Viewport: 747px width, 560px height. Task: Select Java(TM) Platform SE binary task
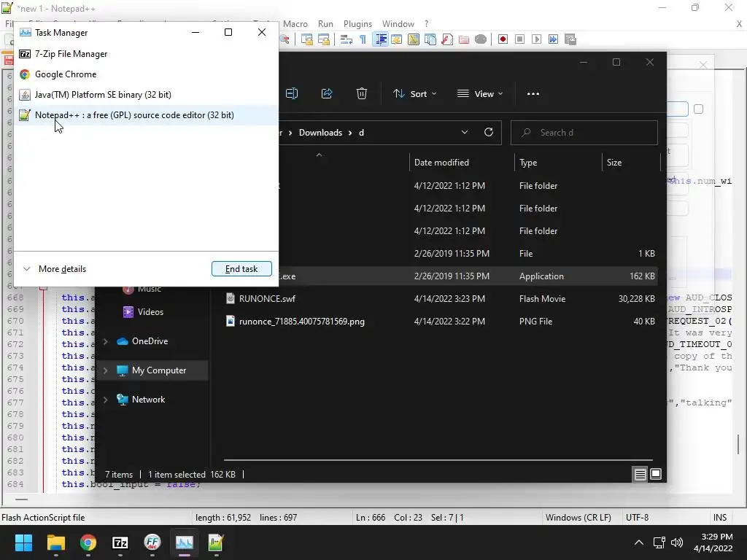coord(146,95)
